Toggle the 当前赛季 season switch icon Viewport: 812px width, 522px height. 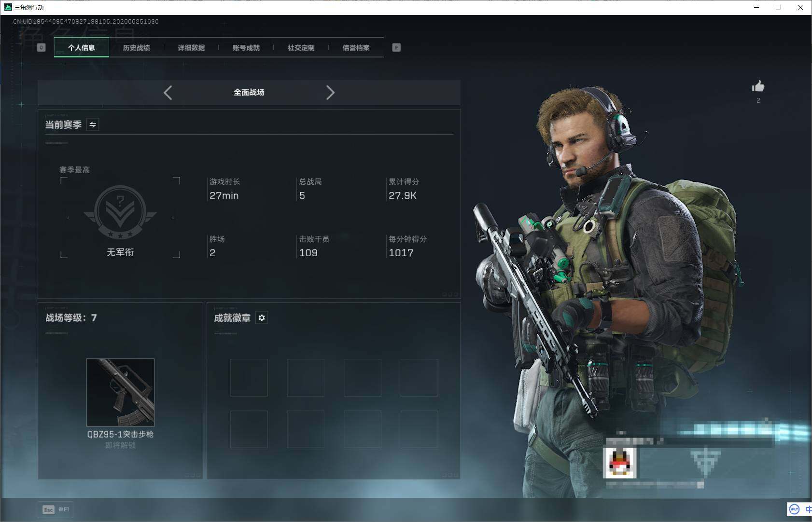93,124
